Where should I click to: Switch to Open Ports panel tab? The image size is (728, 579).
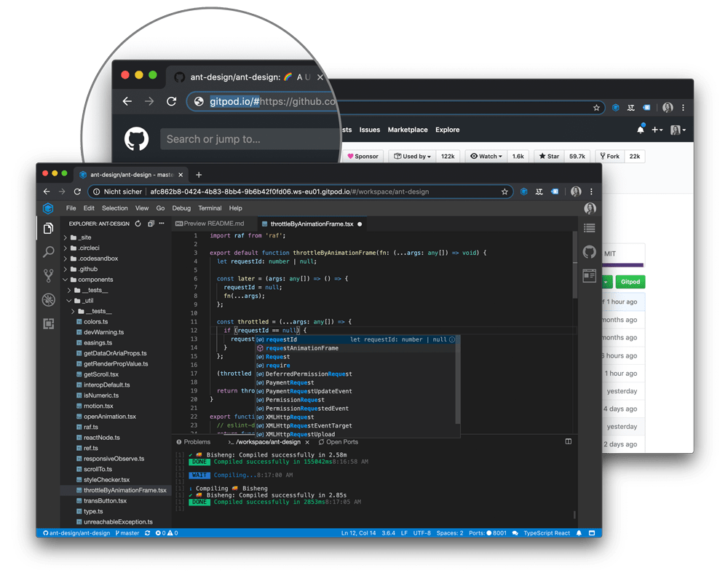tap(338, 442)
